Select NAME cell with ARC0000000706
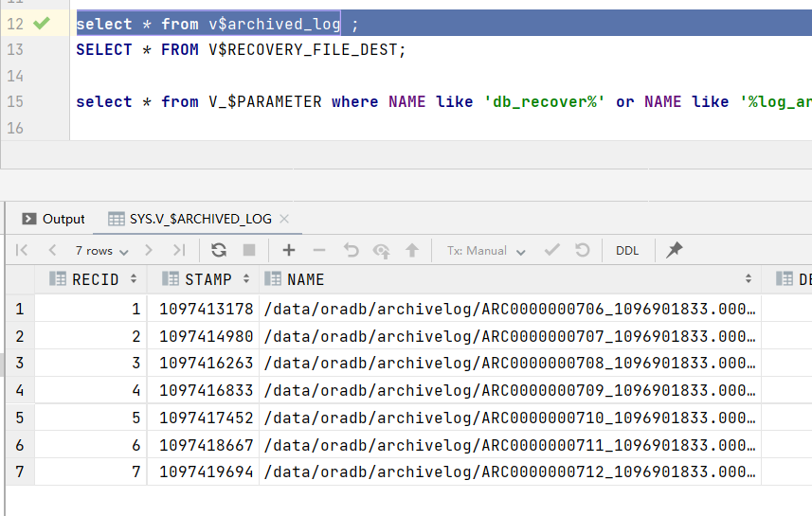Viewport: 812px width, 516px height. (x=510, y=309)
